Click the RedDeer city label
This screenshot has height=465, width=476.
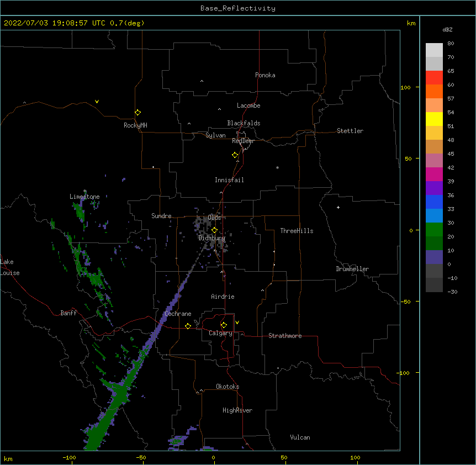[243, 141]
